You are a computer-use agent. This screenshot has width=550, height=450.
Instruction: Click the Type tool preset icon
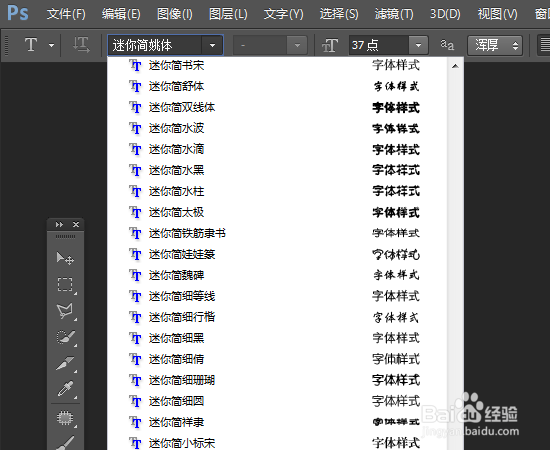pos(31,45)
